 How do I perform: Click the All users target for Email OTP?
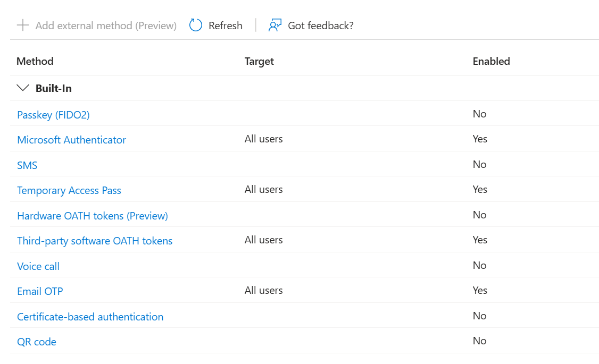[263, 290]
